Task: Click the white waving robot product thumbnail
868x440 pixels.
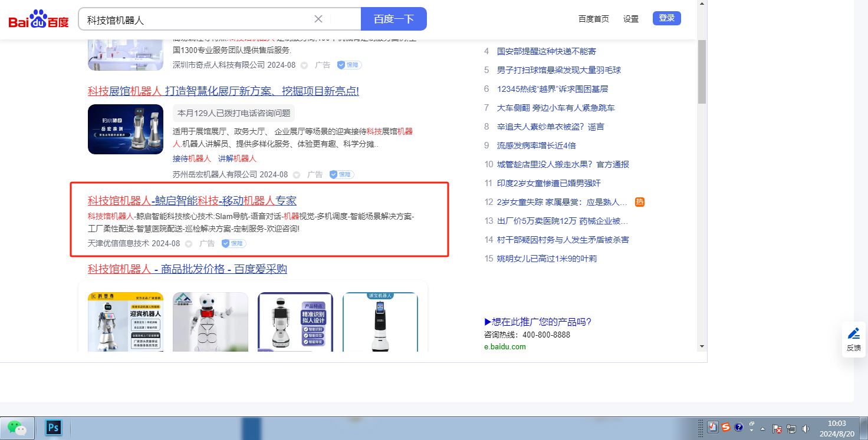Action: pos(211,322)
